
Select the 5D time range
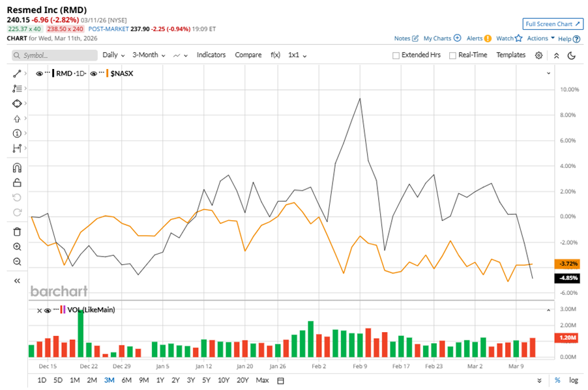point(58,380)
